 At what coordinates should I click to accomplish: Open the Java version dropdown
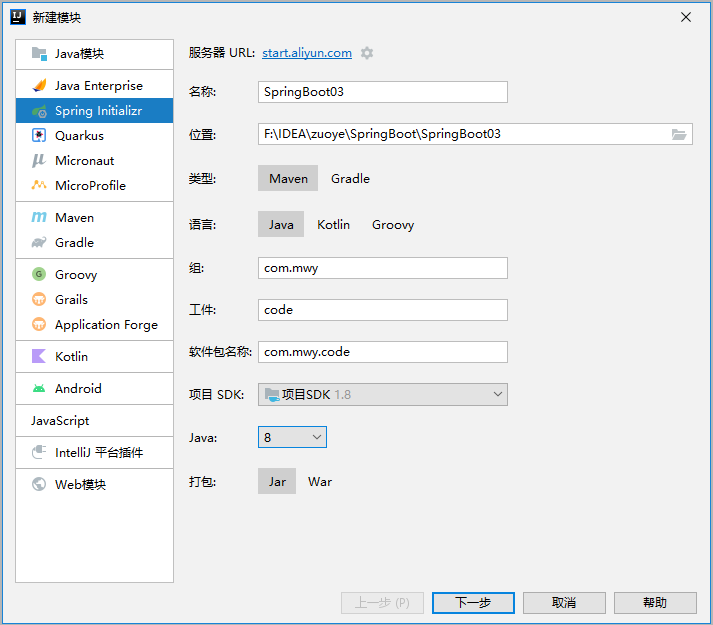(292, 437)
